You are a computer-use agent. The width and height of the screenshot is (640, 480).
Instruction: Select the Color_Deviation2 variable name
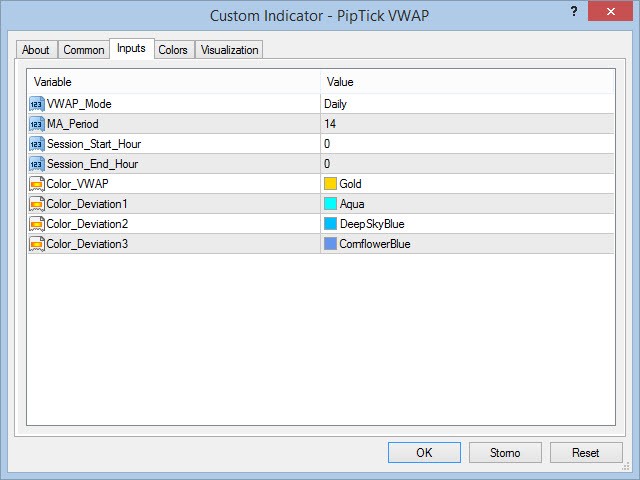87,224
